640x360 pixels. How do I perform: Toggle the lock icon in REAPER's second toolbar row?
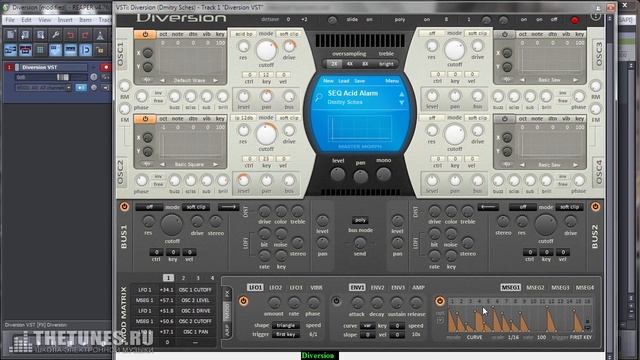(100, 50)
